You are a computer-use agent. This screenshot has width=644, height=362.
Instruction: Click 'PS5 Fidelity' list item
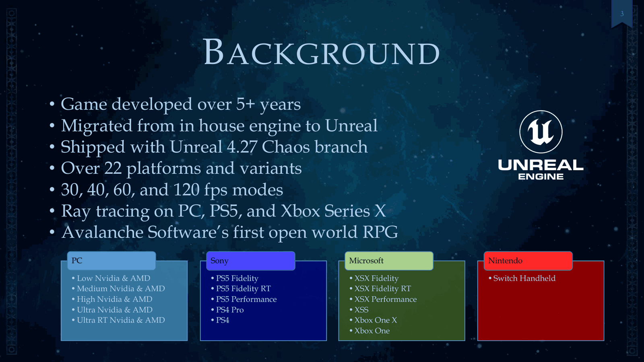(x=237, y=278)
